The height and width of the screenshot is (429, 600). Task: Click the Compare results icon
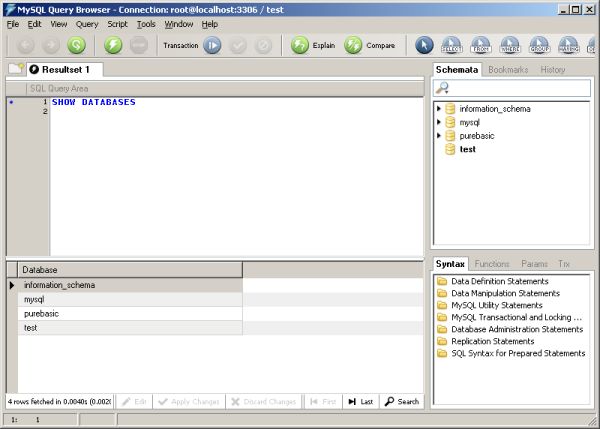coord(368,45)
